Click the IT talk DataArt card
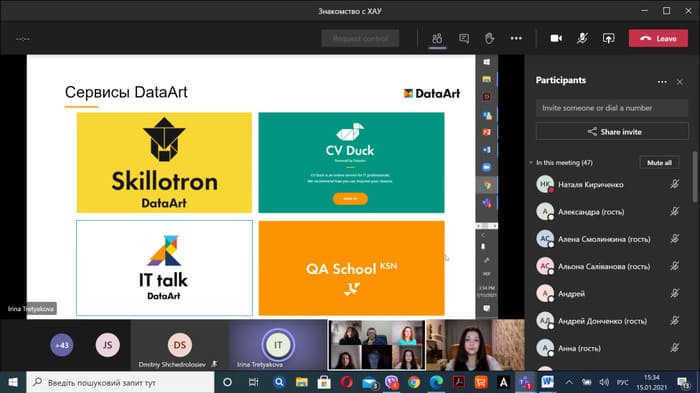Viewport: 700px width, 393px height. tap(164, 268)
